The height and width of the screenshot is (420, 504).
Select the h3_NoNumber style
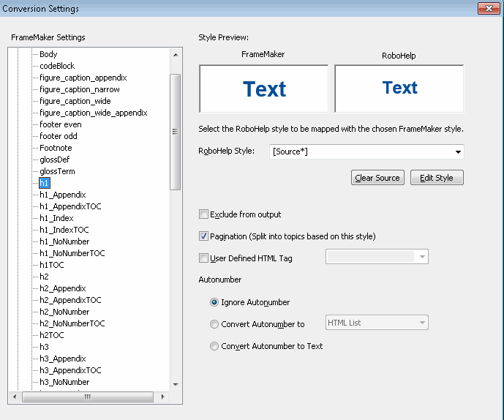tap(64, 382)
